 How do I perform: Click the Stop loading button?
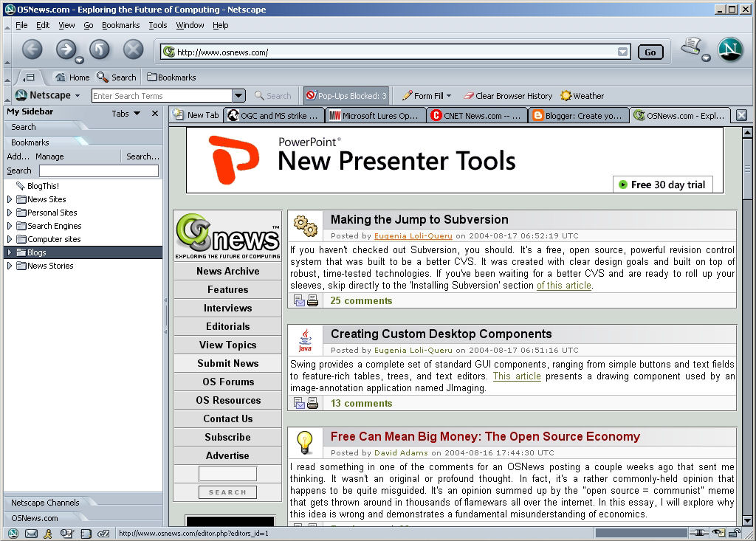pos(133,49)
